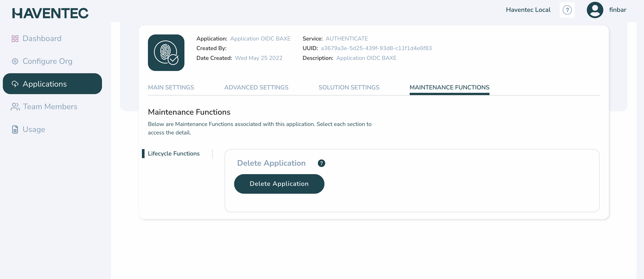Click the finbar username

pyautogui.click(x=617, y=10)
